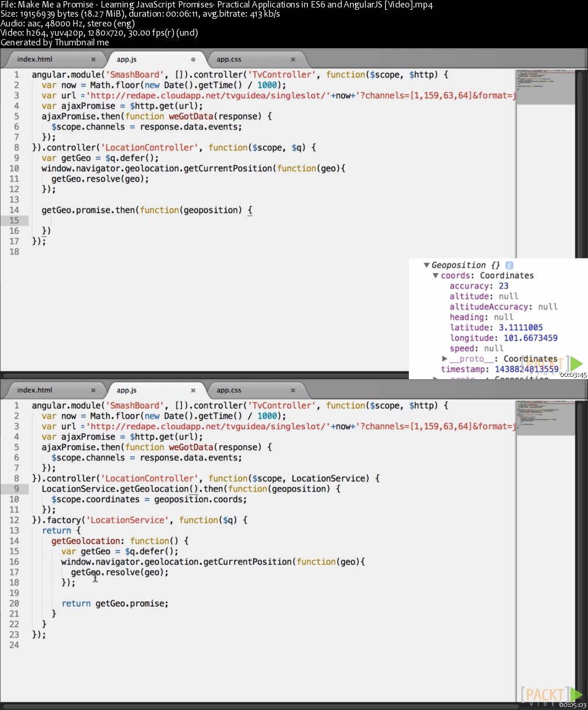Click the 'altitudeAccuracy: null' console entry
The image size is (588, 710).
(504, 307)
